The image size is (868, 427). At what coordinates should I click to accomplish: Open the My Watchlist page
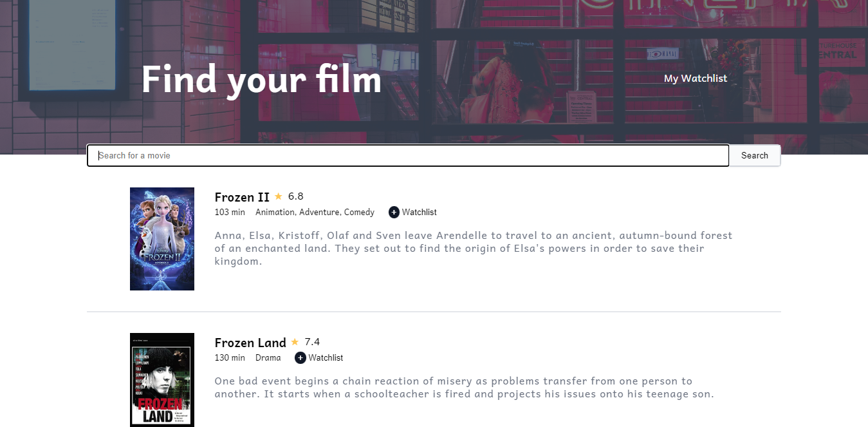click(x=696, y=79)
